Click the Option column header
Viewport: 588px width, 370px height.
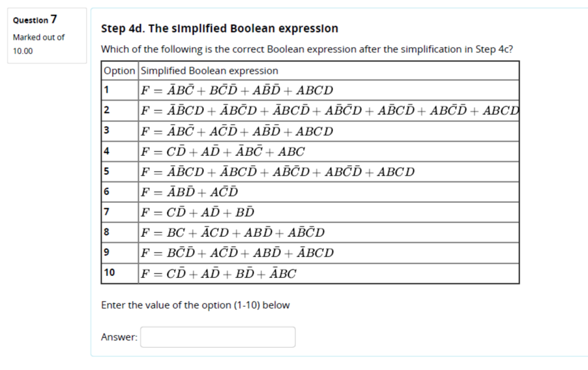tap(119, 70)
